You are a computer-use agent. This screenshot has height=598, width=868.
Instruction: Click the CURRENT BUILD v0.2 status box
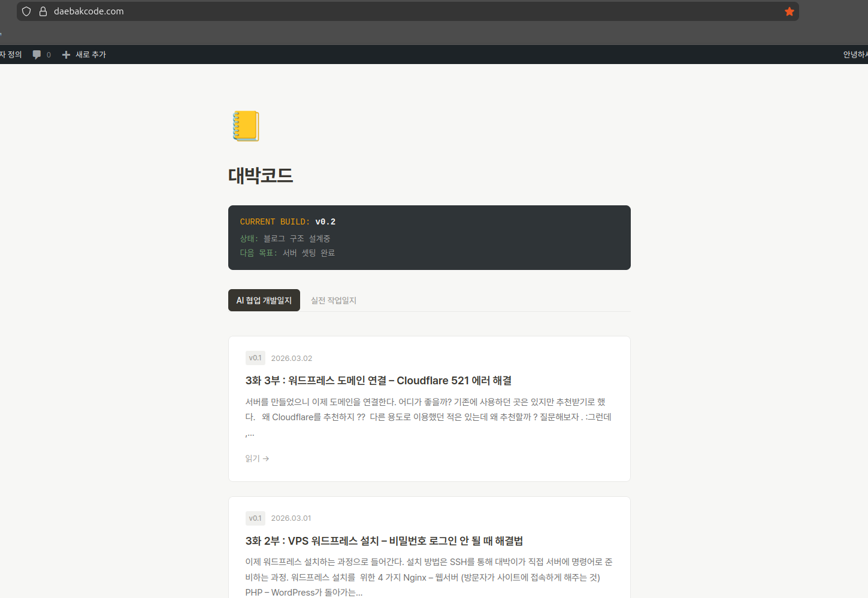pos(429,237)
